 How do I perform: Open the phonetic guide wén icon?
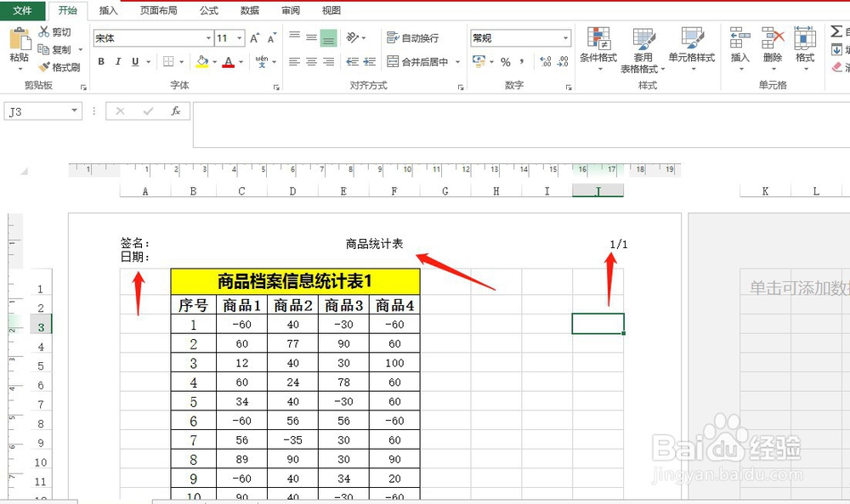coord(262,62)
